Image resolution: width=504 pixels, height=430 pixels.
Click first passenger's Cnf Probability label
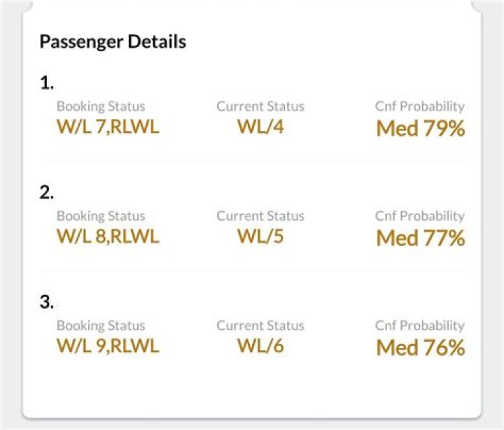click(x=420, y=106)
